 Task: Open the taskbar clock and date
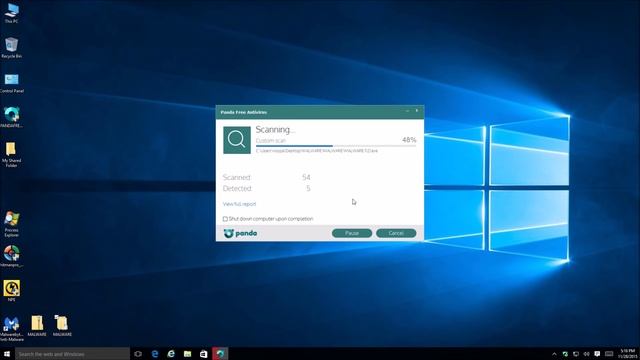coord(628,354)
